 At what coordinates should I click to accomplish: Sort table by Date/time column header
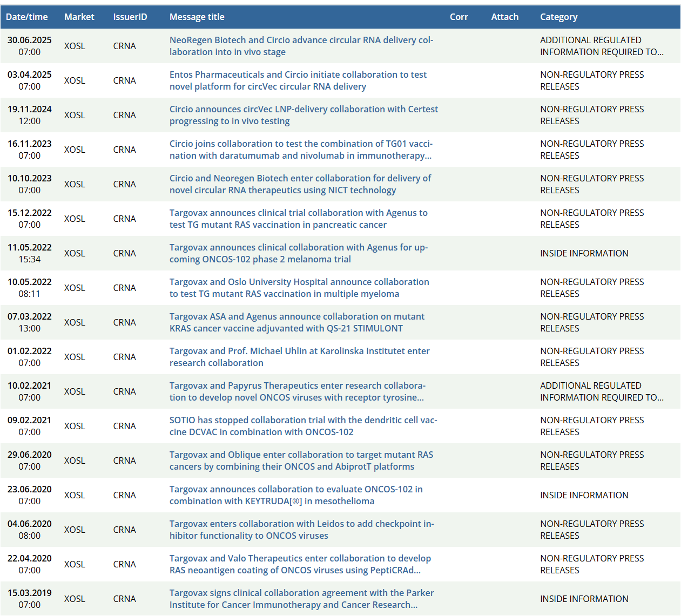pyautogui.click(x=26, y=17)
